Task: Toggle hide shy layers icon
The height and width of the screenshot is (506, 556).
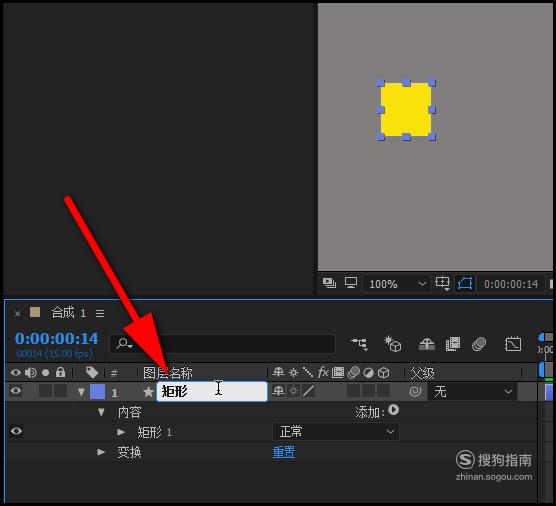Action: coord(427,344)
